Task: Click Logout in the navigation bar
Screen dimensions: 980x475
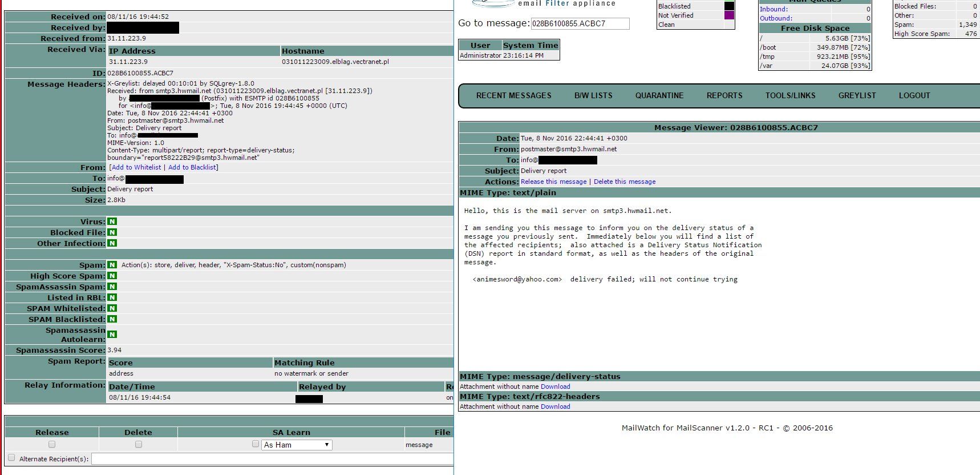Action: (x=914, y=96)
